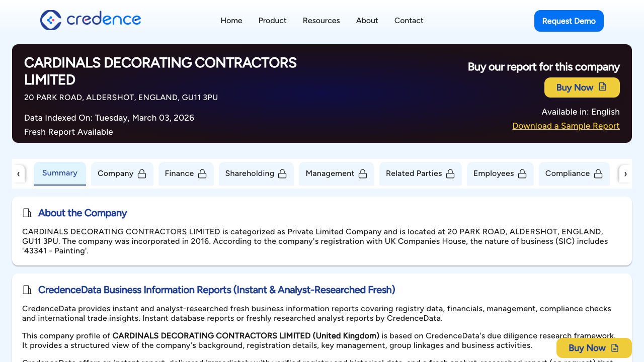Click the lock icon on the Employees tab
This screenshot has height=362, width=644.
click(x=522, y=173)
